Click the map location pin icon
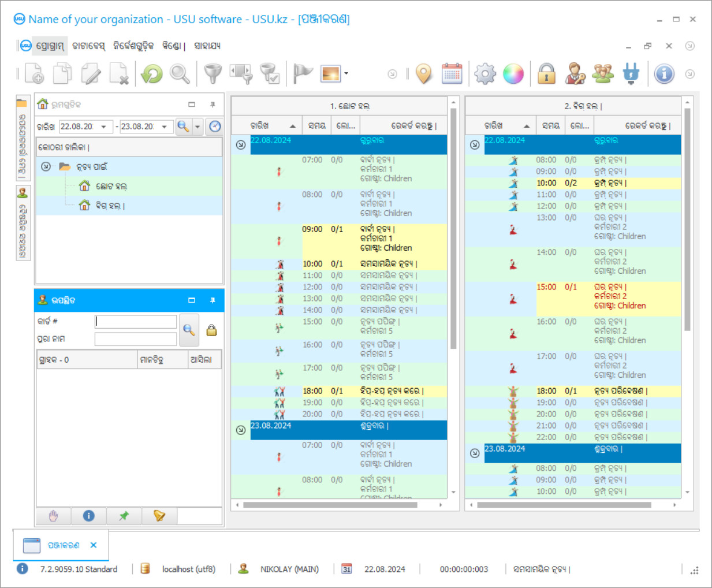Image resolution: width=712 pixels, height=588 pixels. (x=424, y=74)
